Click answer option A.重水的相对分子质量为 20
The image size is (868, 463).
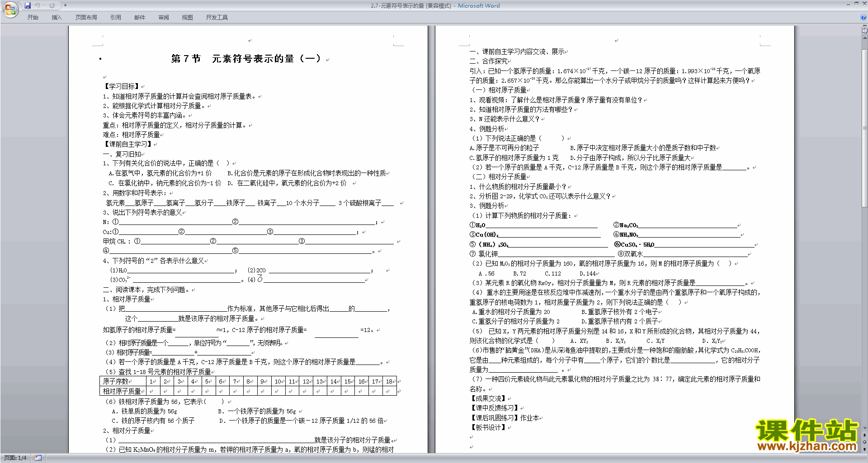pyautogui.click(x=511, y=312)
